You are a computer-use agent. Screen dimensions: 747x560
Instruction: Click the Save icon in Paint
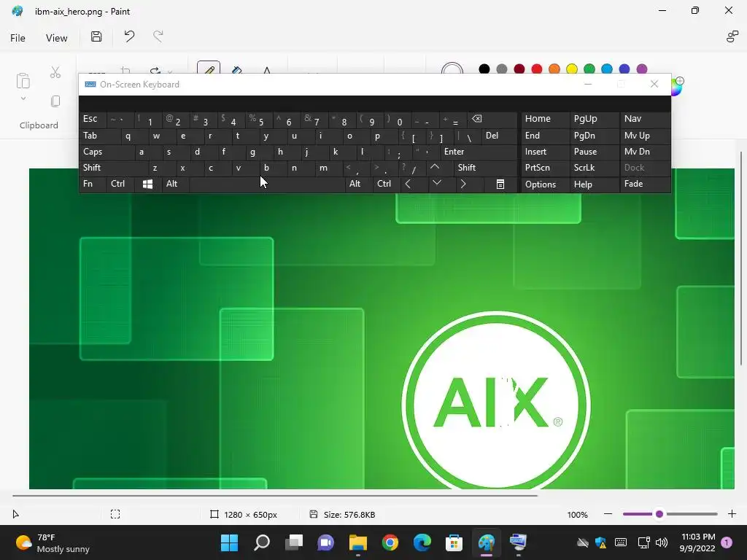click(96, 36)
